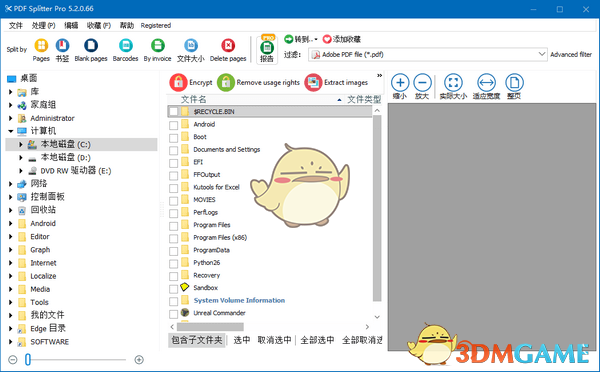Select Blank pages split icon
The image size is (600, 372).
pyautogui.click(x=91, y=46)
